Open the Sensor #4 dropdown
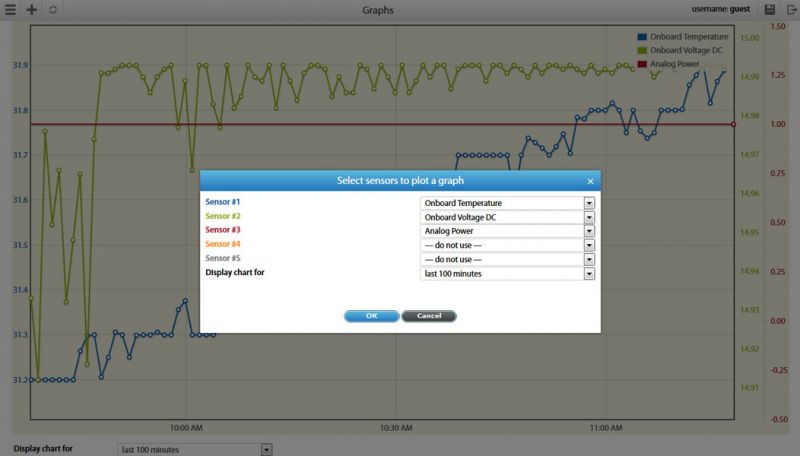 click(508, 244)
